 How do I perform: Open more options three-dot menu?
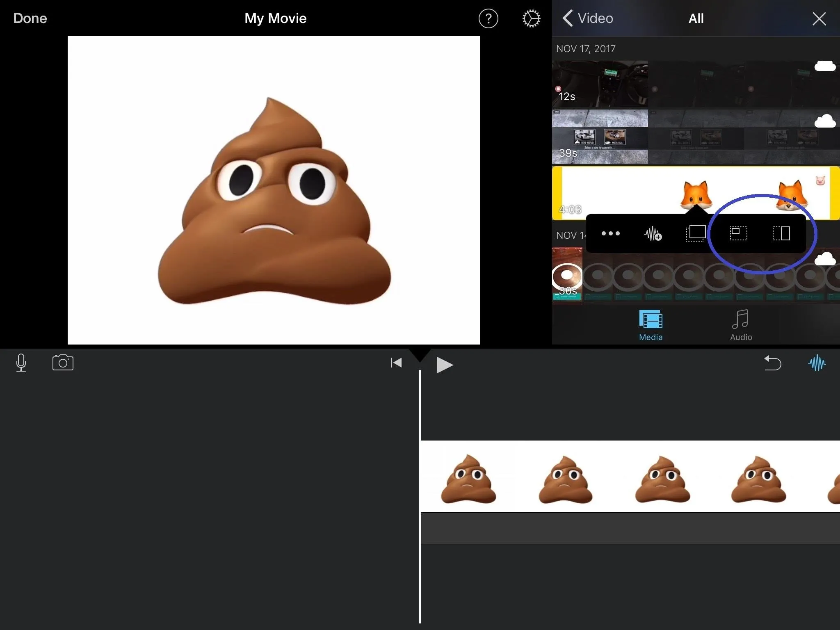(x=610, y=233)
